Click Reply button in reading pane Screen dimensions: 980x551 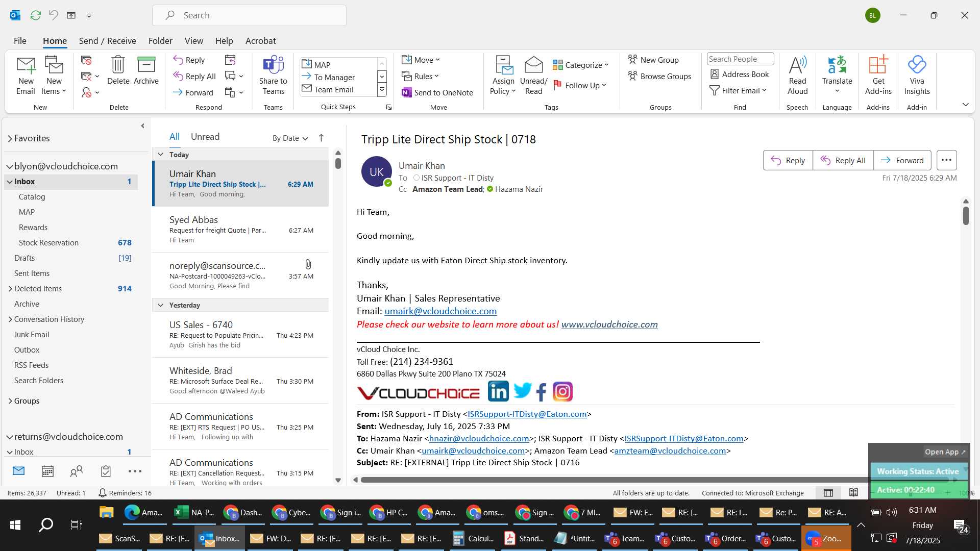click(x=788, y=160)
